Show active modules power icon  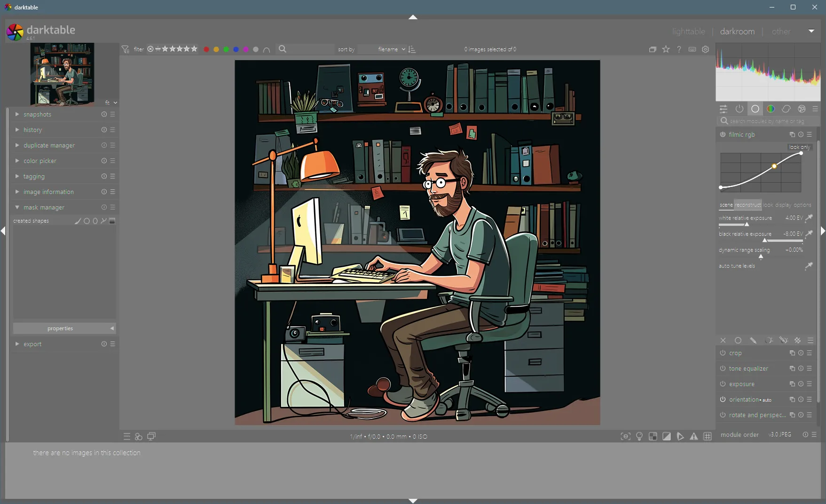click(x=739, y=109)
